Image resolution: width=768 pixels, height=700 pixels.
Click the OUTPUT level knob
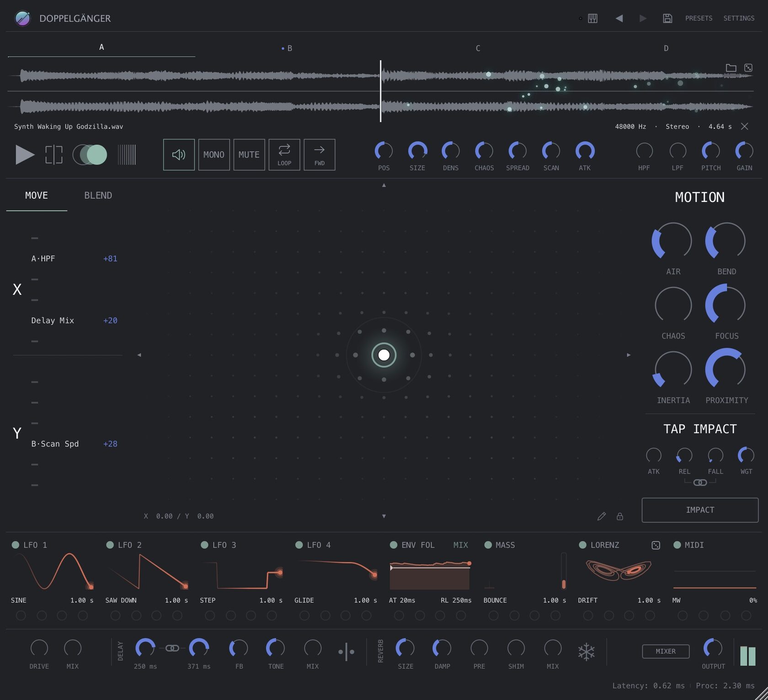(x=713, y=648)
